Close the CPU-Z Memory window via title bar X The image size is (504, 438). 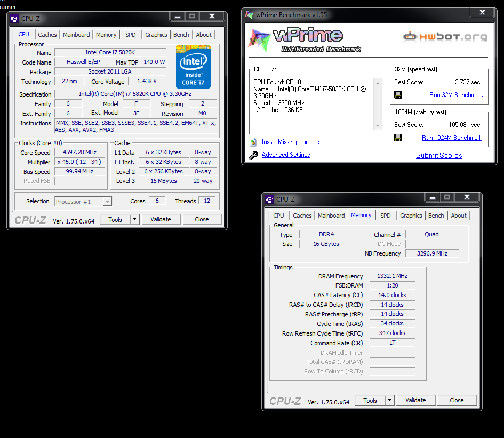click(467, 197)
